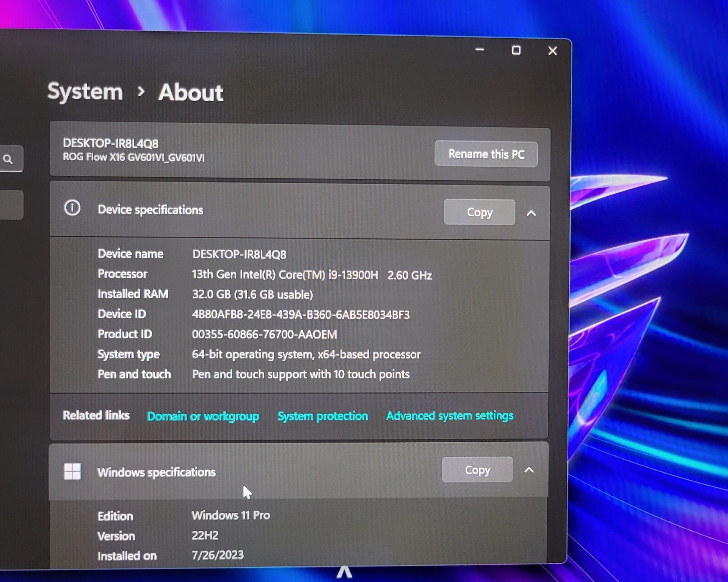The image size is (728, 582).
Task: Select model text ROG Flow X16 GV601VI_GV601VI
Action: pos(134,157)
